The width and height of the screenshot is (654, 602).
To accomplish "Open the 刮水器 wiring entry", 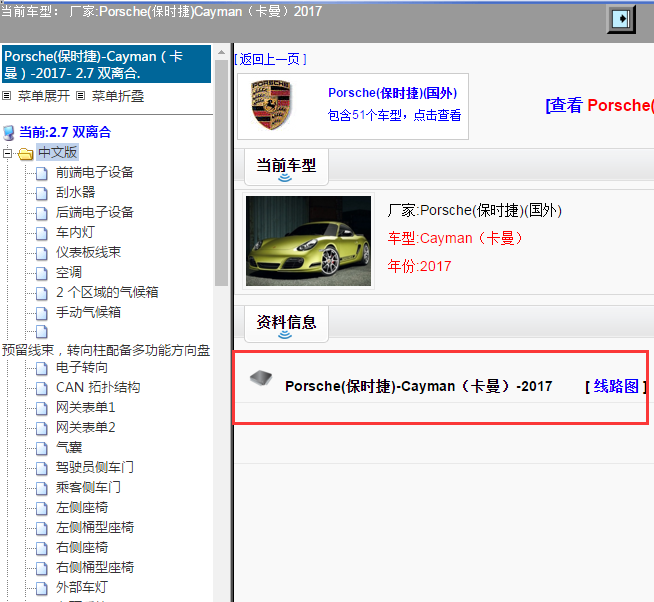I will [x=75, y=192].
